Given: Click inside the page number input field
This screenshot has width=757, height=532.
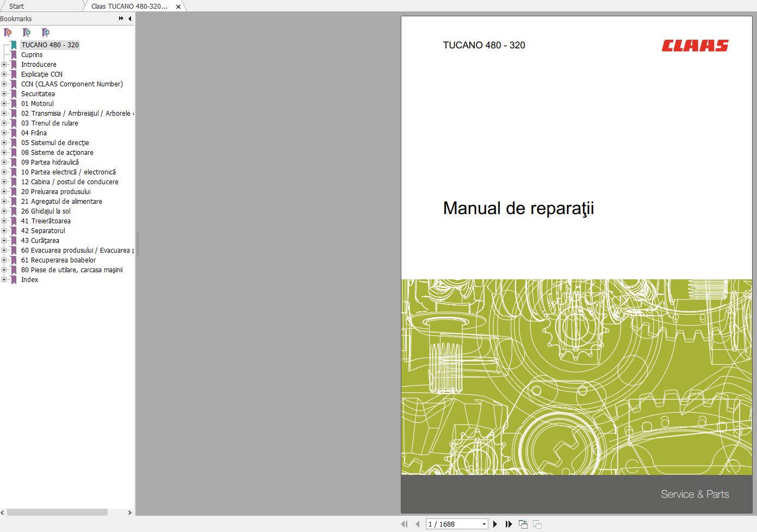Looking at the screenshot, I should point(446,524).
